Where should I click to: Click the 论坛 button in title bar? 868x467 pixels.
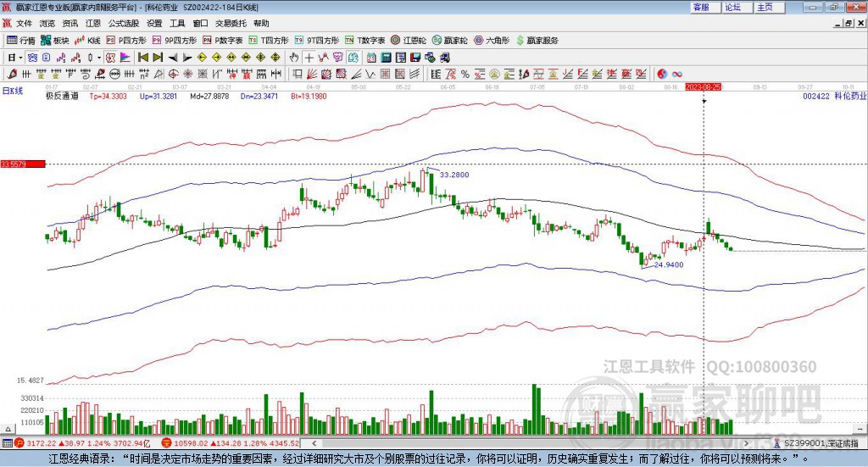[x=737, y=7]
